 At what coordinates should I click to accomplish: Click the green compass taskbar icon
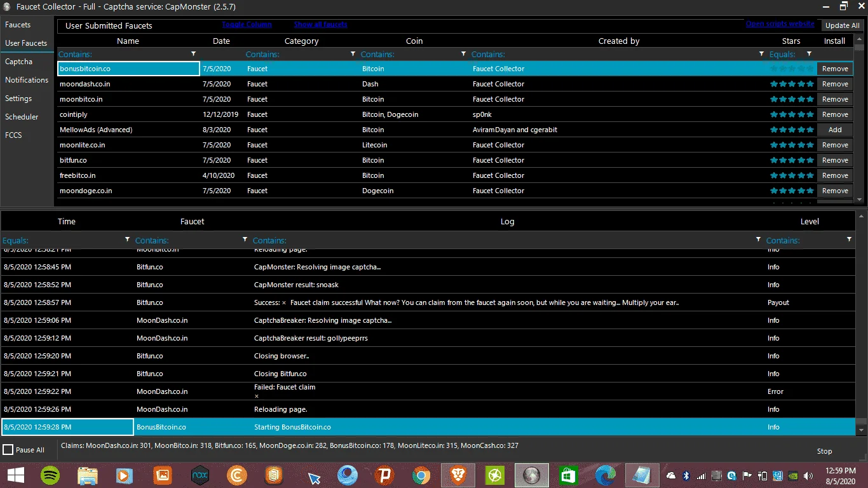click(x=494, y=475)
